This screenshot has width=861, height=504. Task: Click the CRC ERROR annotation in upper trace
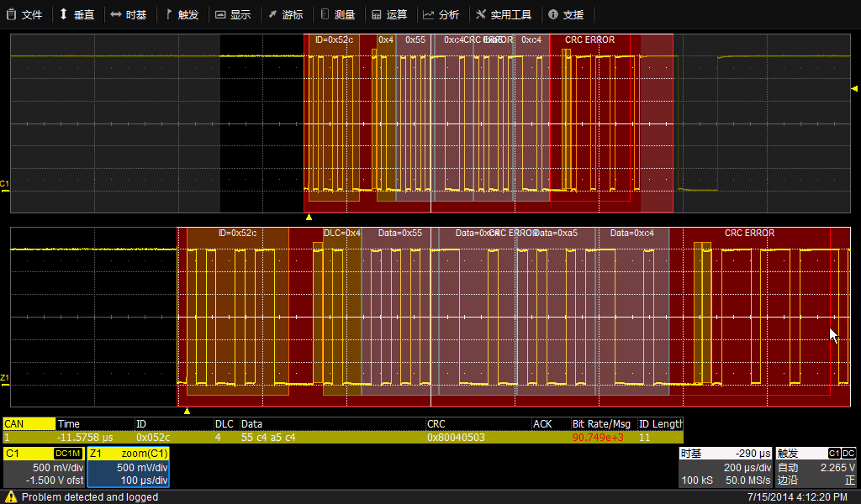tap(589, 39)
